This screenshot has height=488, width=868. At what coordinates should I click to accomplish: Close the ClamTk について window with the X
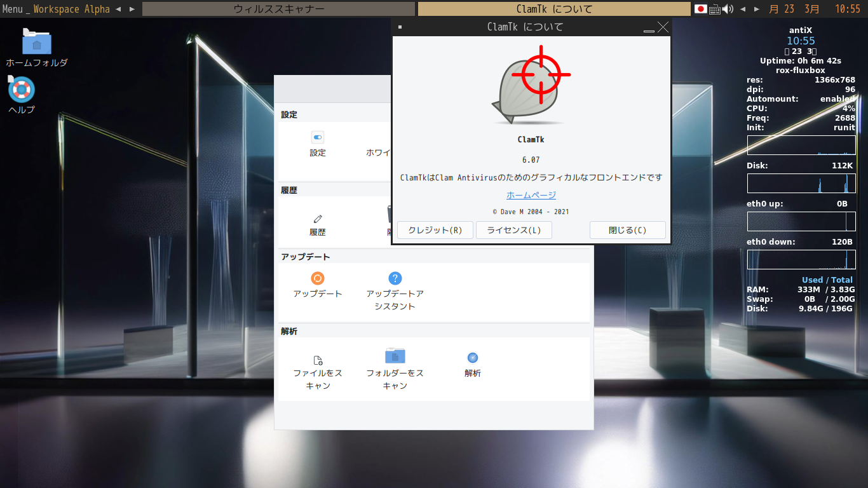click(x=663, y=27)
